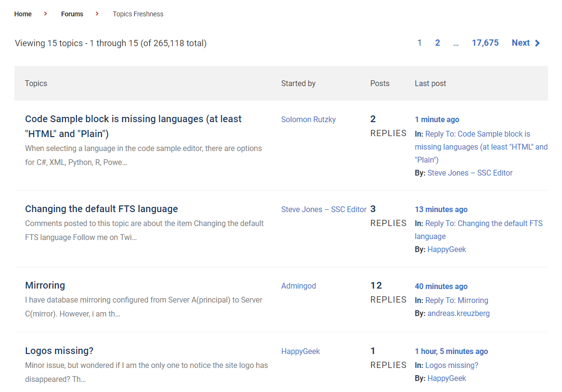
Task: Open the 'Logos missing?' topic title
Action: [x=59, y=351]
